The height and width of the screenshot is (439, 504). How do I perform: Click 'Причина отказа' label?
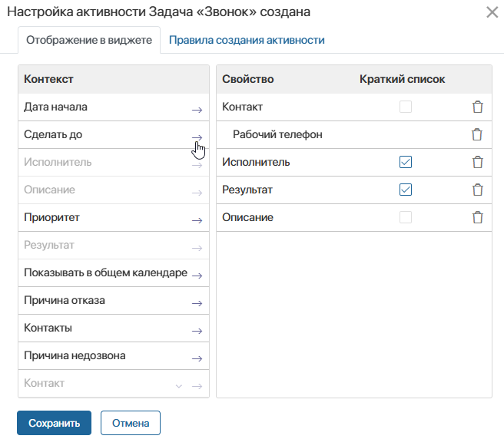[x=65, y=300]
